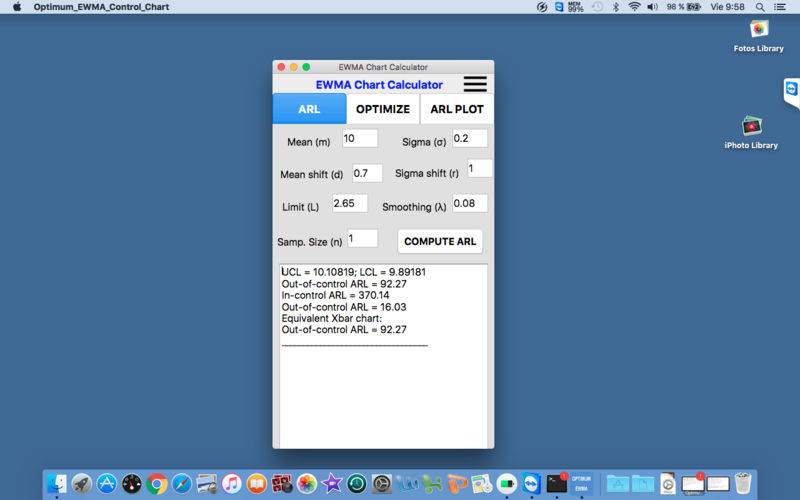Open the Apple menu
Image resolution: width=800 pixels, height=500 pixels.
(x=16, y=7)
